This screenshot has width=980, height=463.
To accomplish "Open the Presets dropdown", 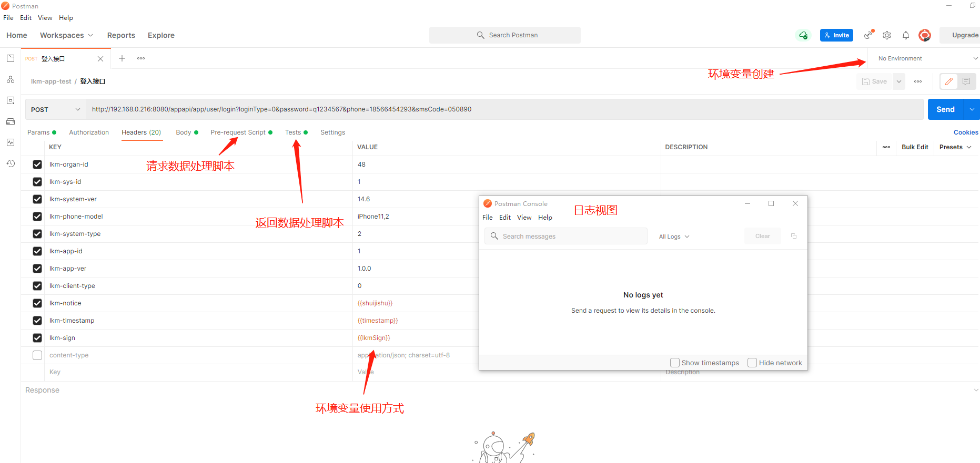I will [955, 147].
